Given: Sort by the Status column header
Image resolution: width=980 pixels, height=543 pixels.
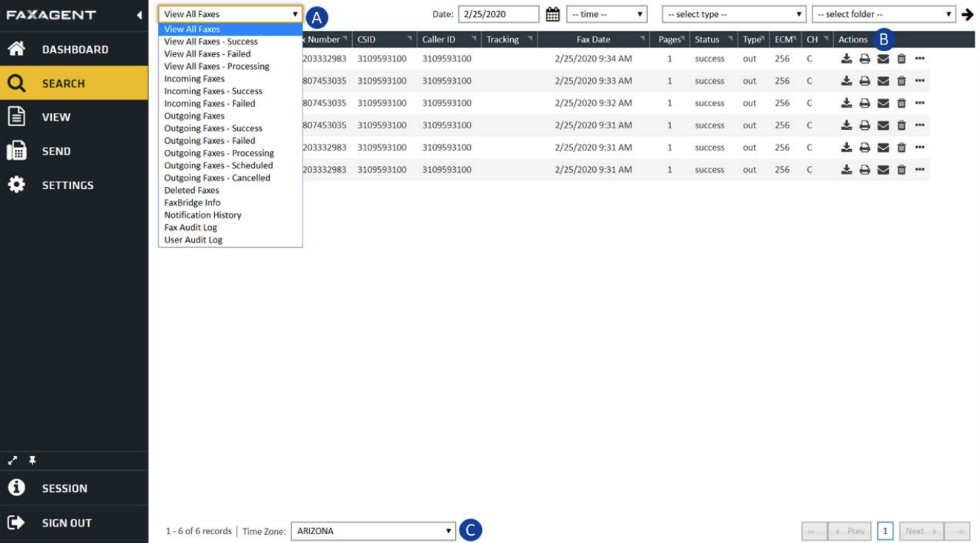Looking at the screenshot, I should click(713, 39).
